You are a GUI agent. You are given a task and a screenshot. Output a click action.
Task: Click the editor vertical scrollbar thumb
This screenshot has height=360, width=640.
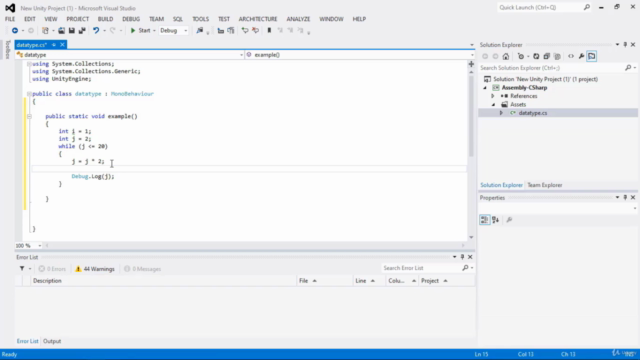(x=471, y=116)
